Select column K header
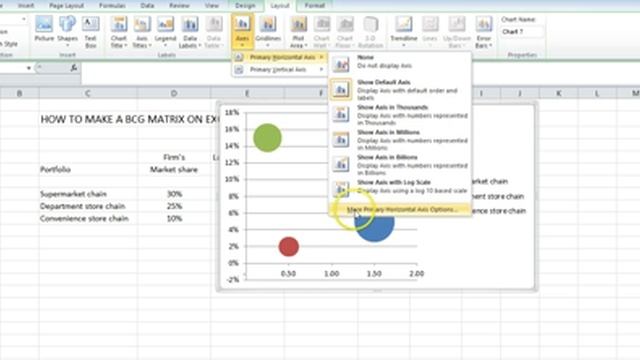 click(558, 93)
